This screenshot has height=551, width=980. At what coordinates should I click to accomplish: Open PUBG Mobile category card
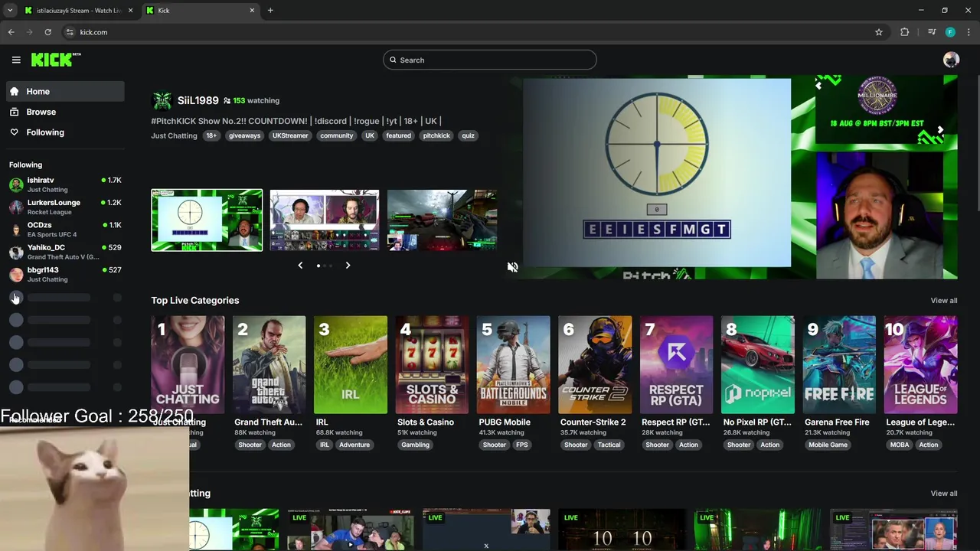(x=514, y=365)
